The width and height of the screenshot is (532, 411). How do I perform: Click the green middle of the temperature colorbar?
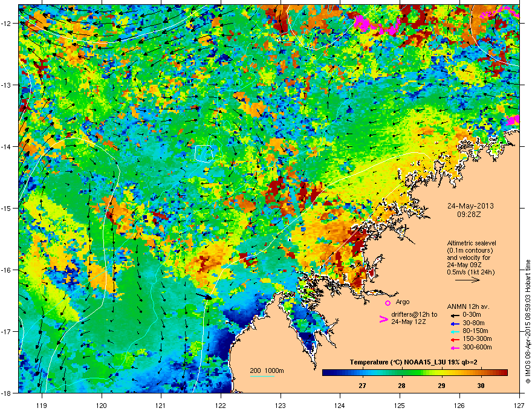click(x=415, y=373)
